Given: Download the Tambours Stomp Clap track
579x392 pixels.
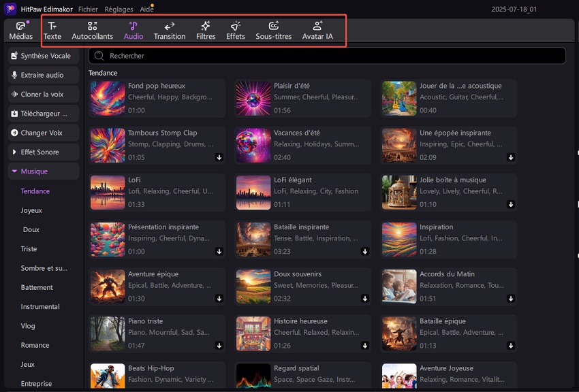Looking at the screenshot, I should click(x=219, y=157).
